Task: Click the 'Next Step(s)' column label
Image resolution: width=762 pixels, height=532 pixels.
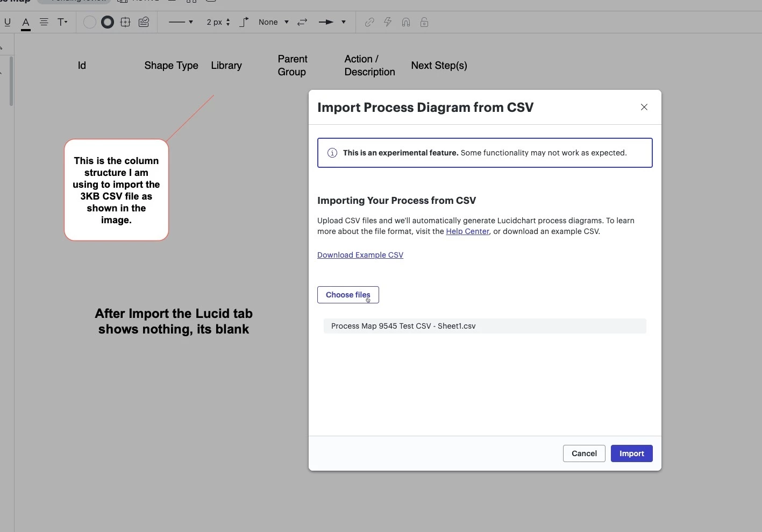Action: [439, 66]
